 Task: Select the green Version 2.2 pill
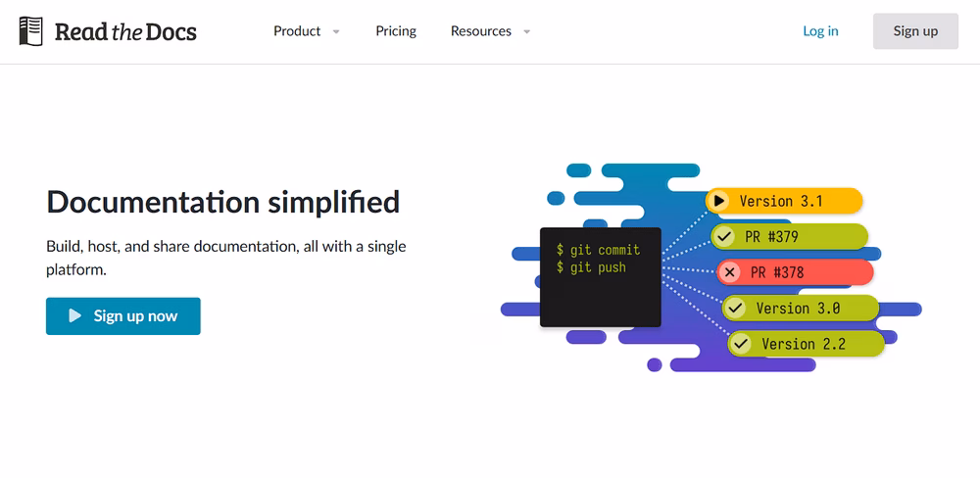806,344
